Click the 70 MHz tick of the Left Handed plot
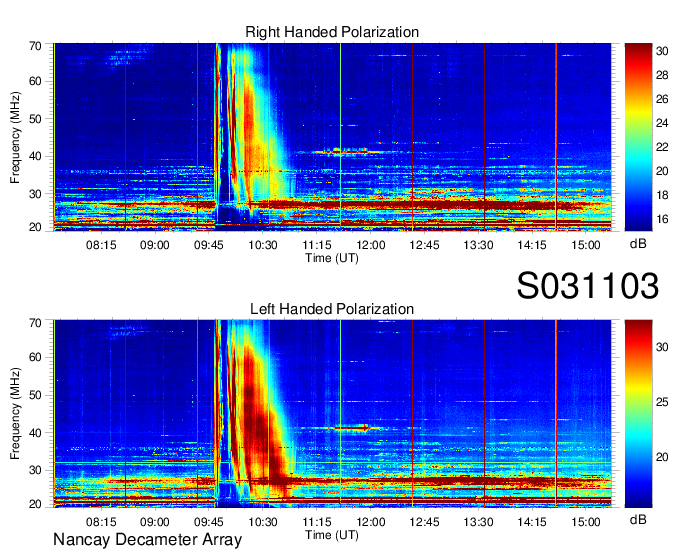Image resolution: width=680 pixels, height=552 pixels. click(x=36, y=323)
